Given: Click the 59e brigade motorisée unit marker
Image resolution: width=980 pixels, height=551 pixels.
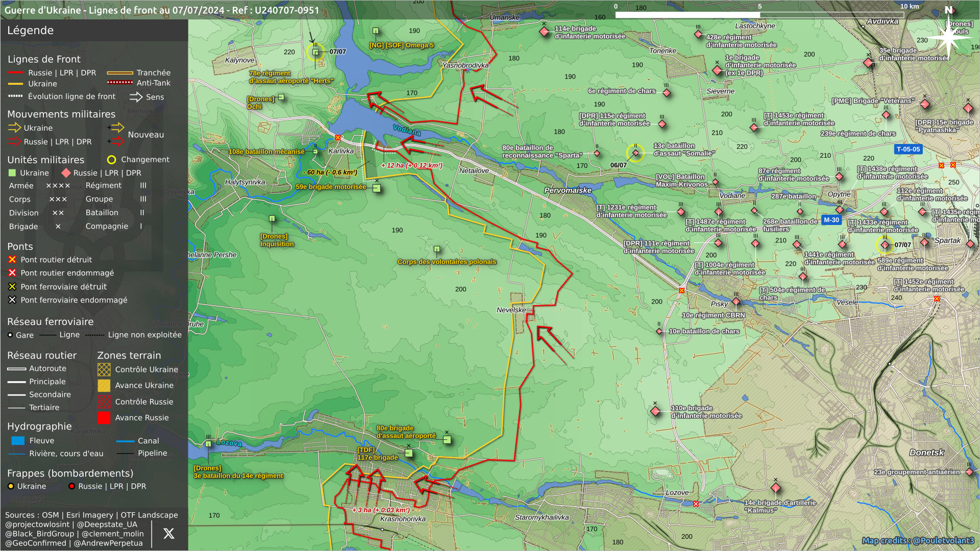Looking at the screenshot, I should point(377,188).
